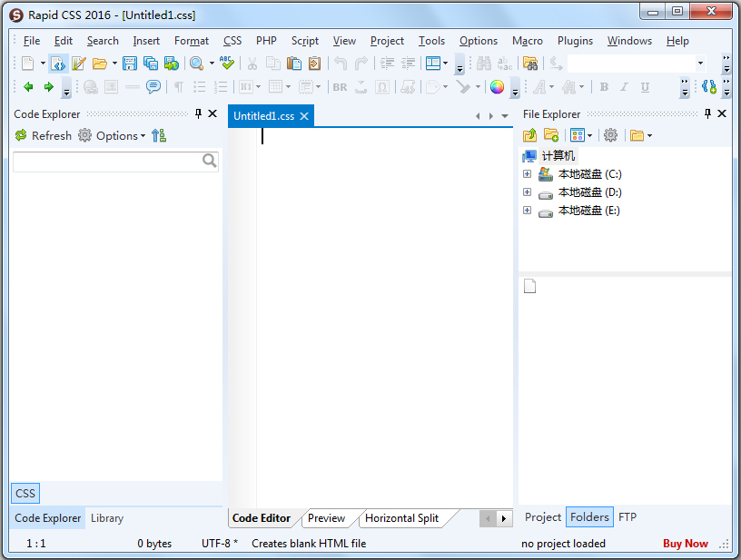Click the Sort icon in Code Explorer
This screenshot has height=560, width=741.
[x=159, y=135]
